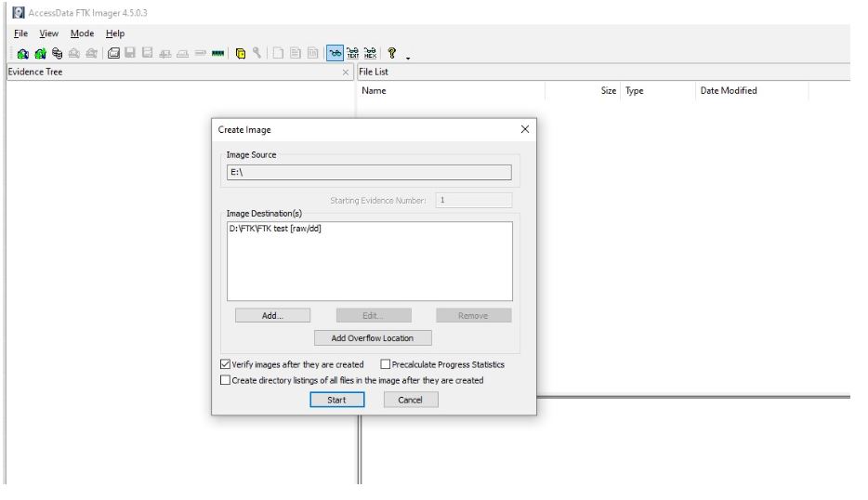Click the Detect EFS Encryption key icon
The width and height of the screenshot is (868, 500).
click(x=256, y=53)
